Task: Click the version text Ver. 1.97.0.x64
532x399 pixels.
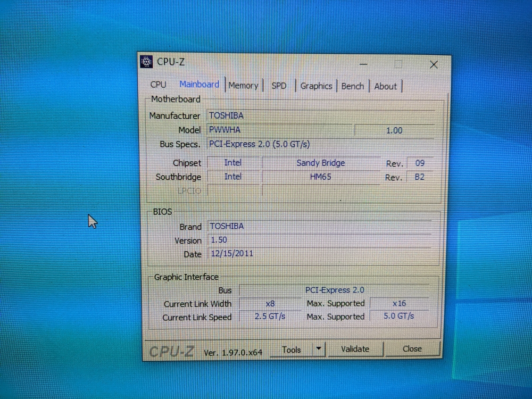Action: point(233,353)
